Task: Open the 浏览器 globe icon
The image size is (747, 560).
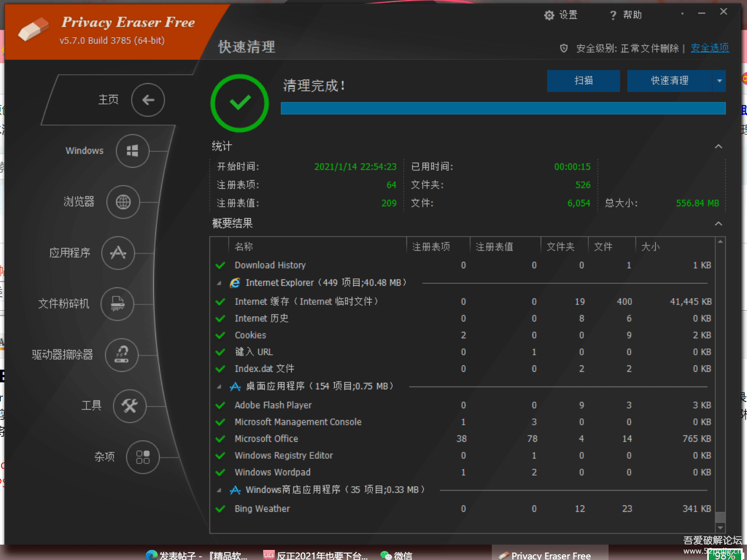Action: pyautogui.click(x=123, y=202)
